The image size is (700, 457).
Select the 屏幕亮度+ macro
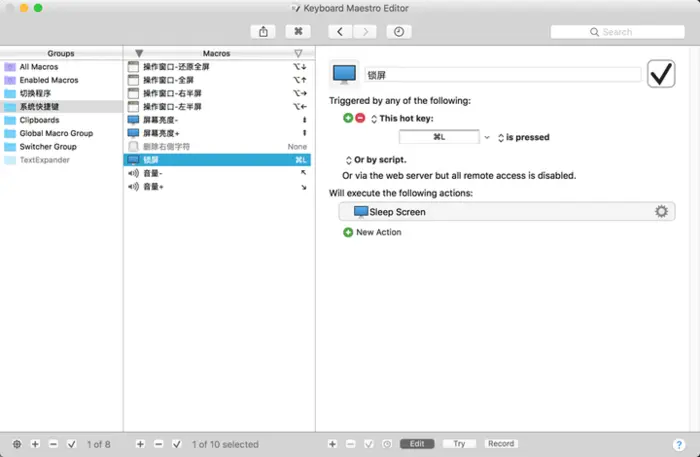click(x=217, y=133)
